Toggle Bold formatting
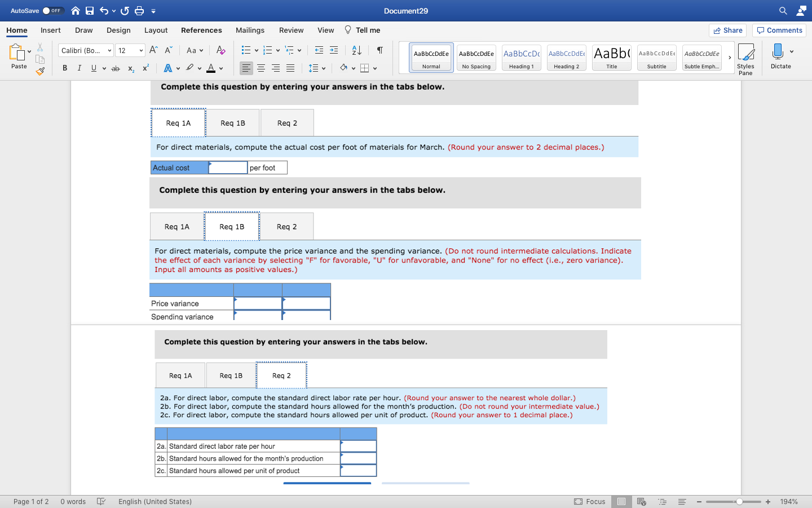 tap(64, 68)
